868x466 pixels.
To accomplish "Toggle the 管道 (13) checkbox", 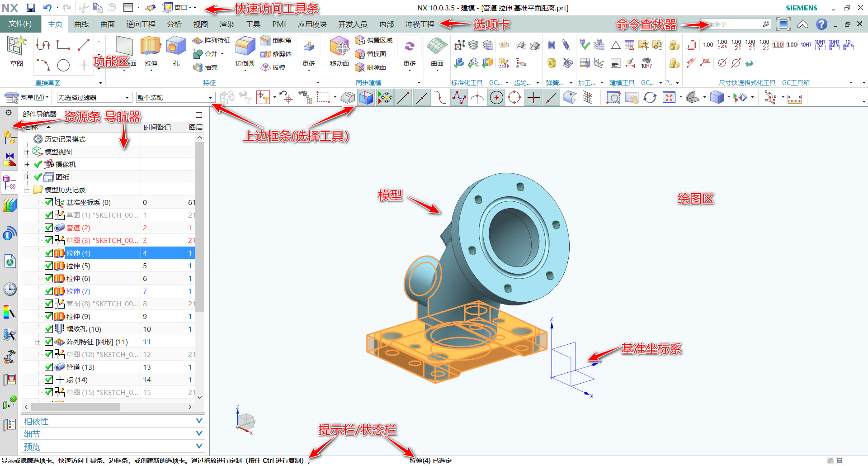I will [49, 367].
